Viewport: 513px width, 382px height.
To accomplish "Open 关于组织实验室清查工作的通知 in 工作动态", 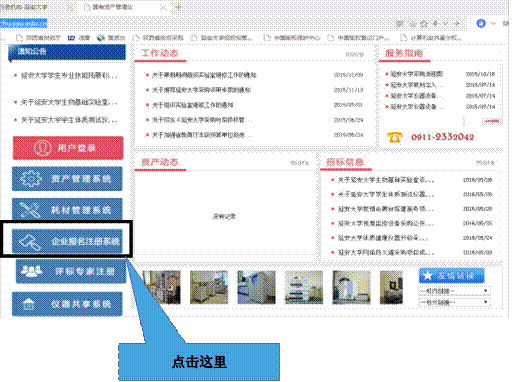I will click(192, 105).
